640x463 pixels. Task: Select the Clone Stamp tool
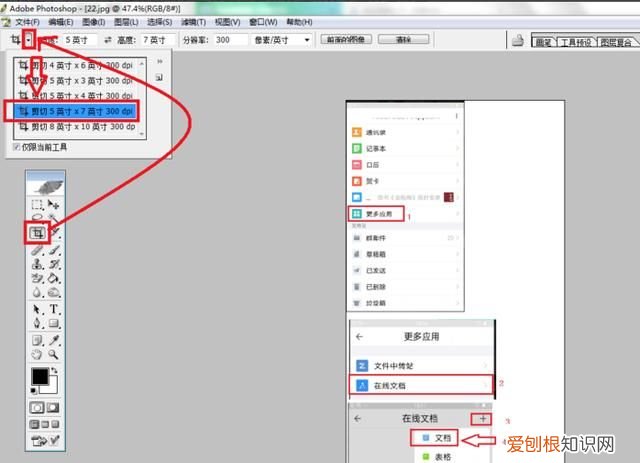(x=38, y=264)
